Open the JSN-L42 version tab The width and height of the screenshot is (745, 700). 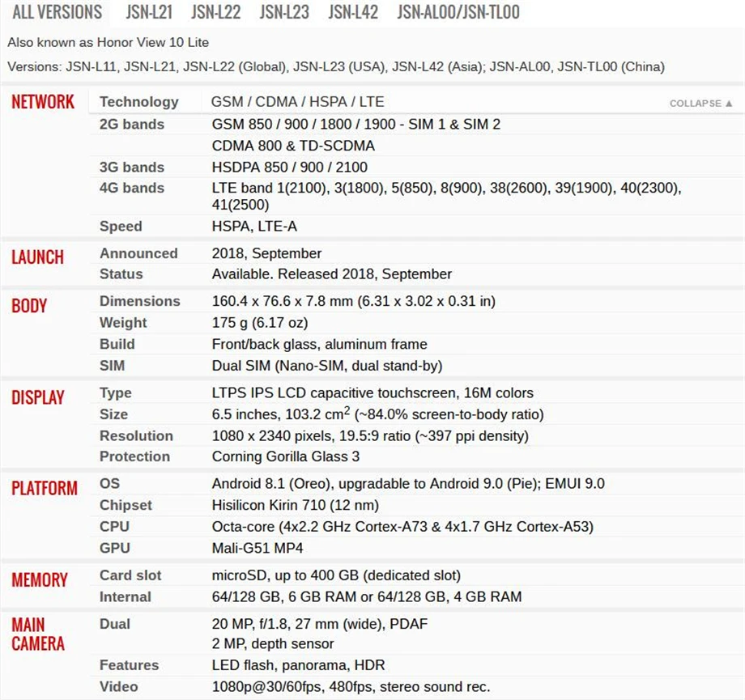[x=353, y=12]
